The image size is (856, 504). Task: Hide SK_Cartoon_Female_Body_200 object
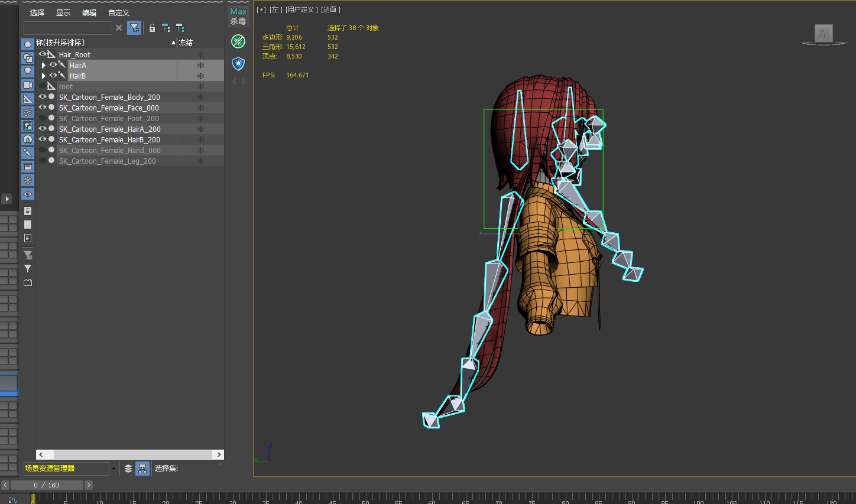[43, 97]
